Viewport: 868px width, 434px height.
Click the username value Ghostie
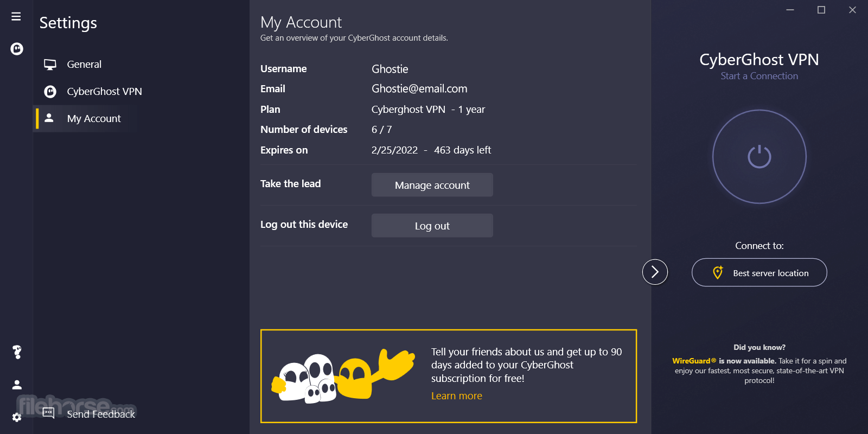tap(390, 69)
